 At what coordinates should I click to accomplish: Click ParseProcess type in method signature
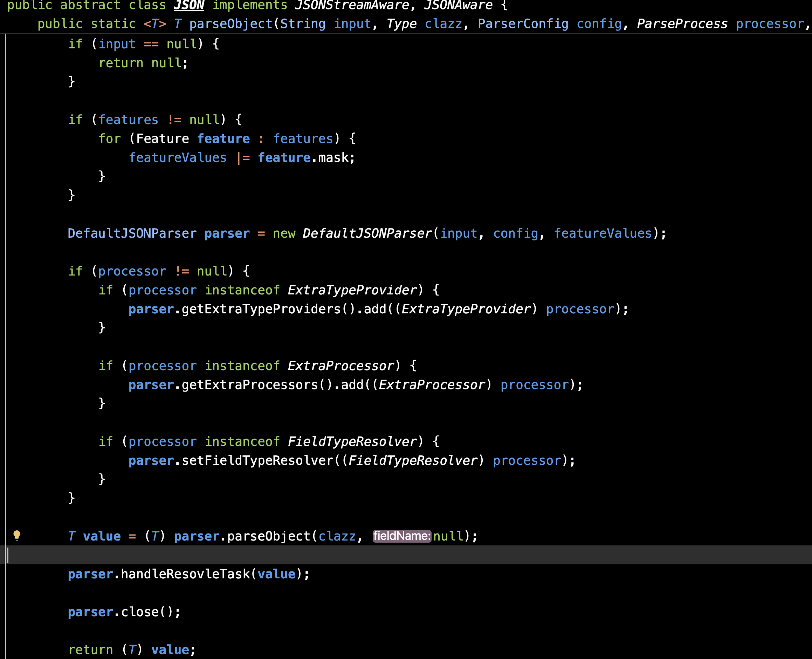pyautogui.click(x=682, y=24)
